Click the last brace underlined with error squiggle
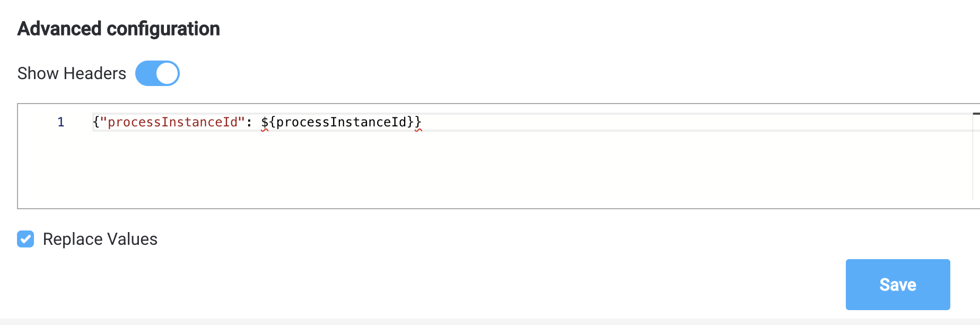This screenshot has height=325, width=980. [x=418, y=122]
